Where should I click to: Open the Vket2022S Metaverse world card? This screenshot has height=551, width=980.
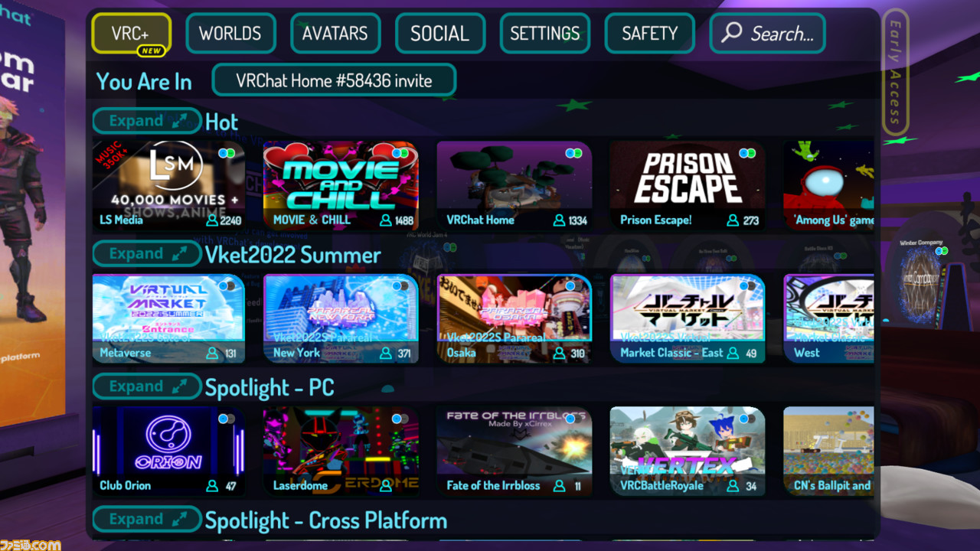click(168, 318)
